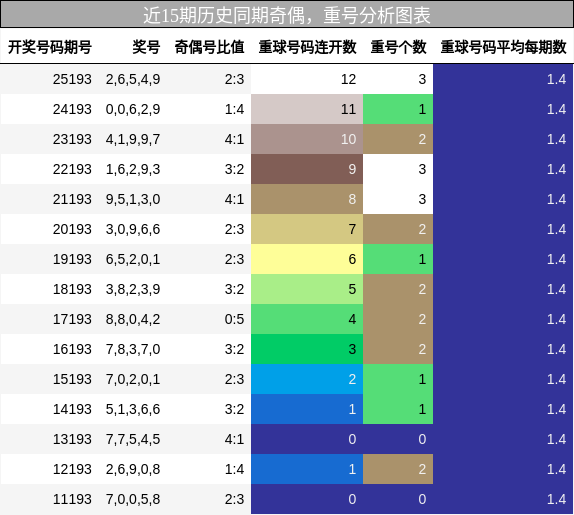Click average value 1.4 in row 25193
The width and height of the screenshot is (574, 515).
[x=503, y=79]
